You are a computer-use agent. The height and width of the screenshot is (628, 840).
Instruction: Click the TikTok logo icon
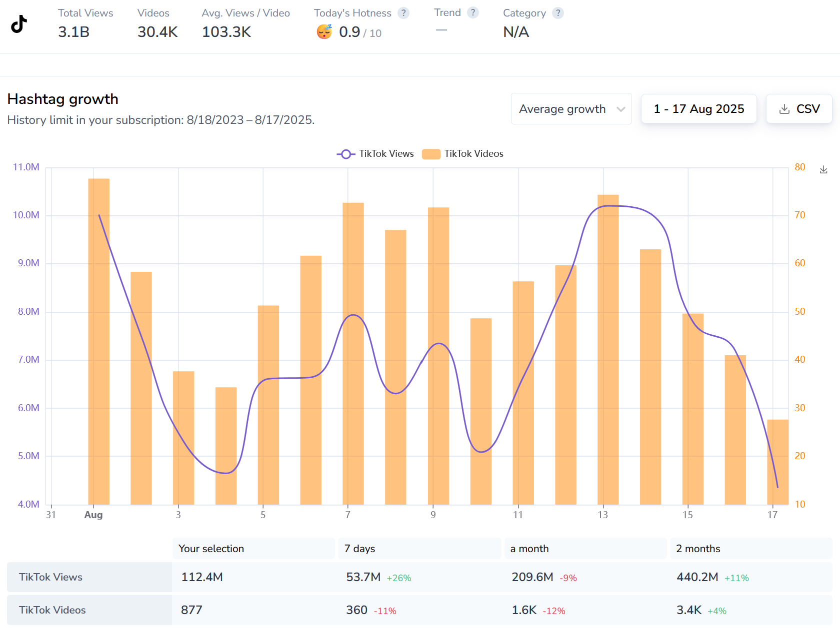pos(19,23)
